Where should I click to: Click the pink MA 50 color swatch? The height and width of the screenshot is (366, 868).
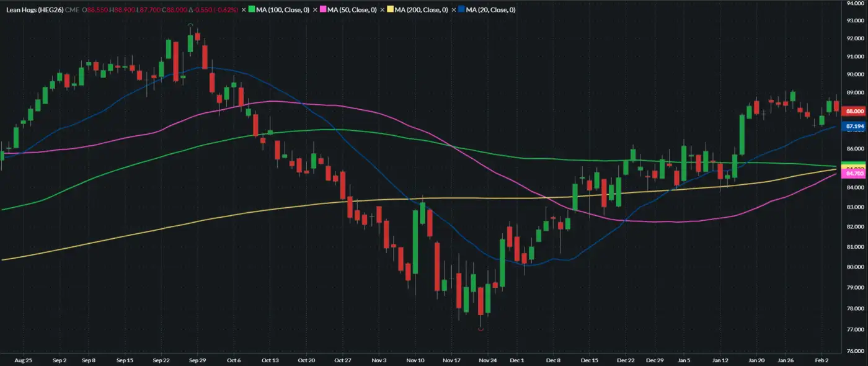(324, 10)
